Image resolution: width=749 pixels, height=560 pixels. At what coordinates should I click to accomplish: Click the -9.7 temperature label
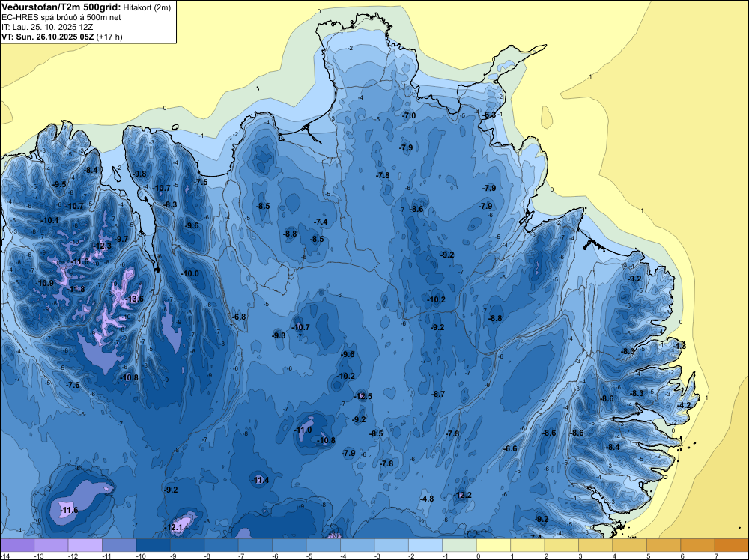(x=121, y=239)
